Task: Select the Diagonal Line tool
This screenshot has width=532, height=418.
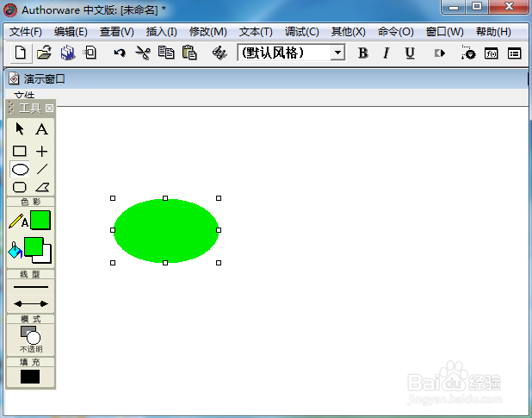Action: click(x=42, y=169)
